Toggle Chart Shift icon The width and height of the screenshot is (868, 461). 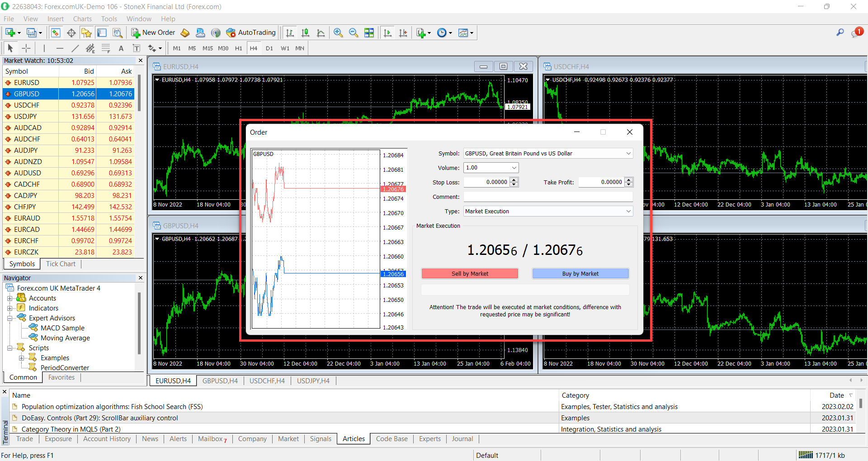coord(403,33)
